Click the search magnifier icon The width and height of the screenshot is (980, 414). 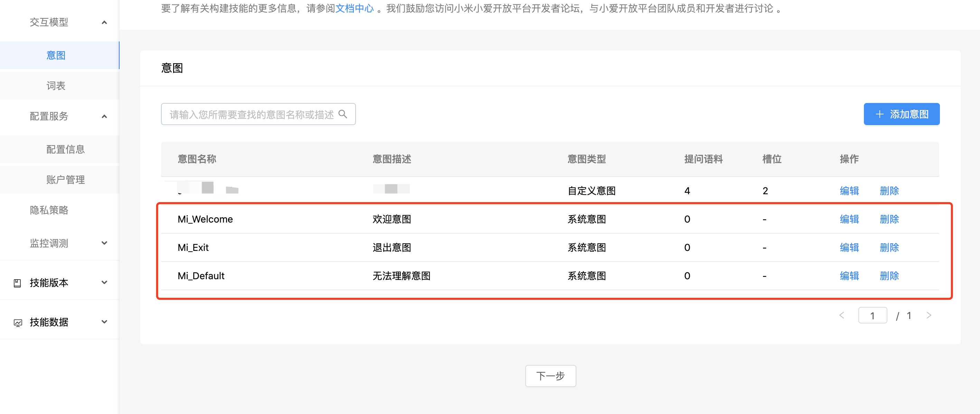point(342,114)
